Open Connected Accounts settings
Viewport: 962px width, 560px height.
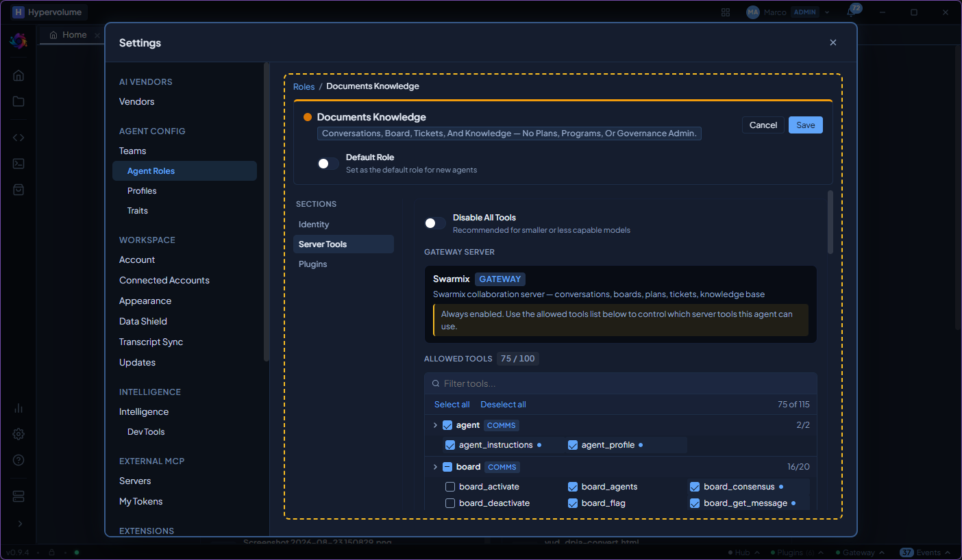click(164, 280)
